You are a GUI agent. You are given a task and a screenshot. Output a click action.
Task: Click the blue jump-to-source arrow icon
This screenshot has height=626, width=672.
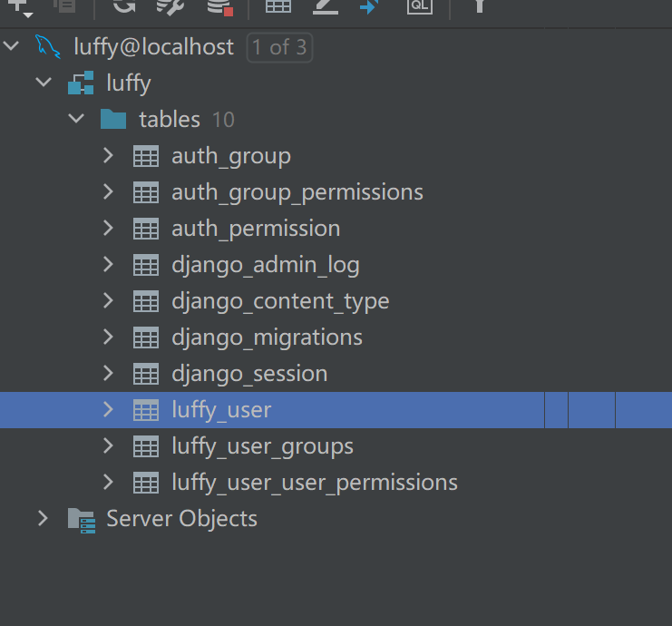[x=369, y=5]
